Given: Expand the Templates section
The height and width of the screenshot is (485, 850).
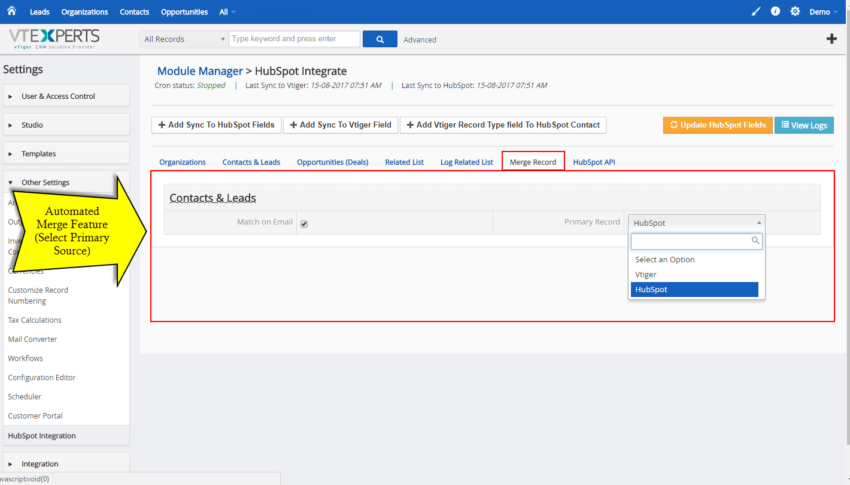Looking at the screenshot, I should click(x=66, y=153).
